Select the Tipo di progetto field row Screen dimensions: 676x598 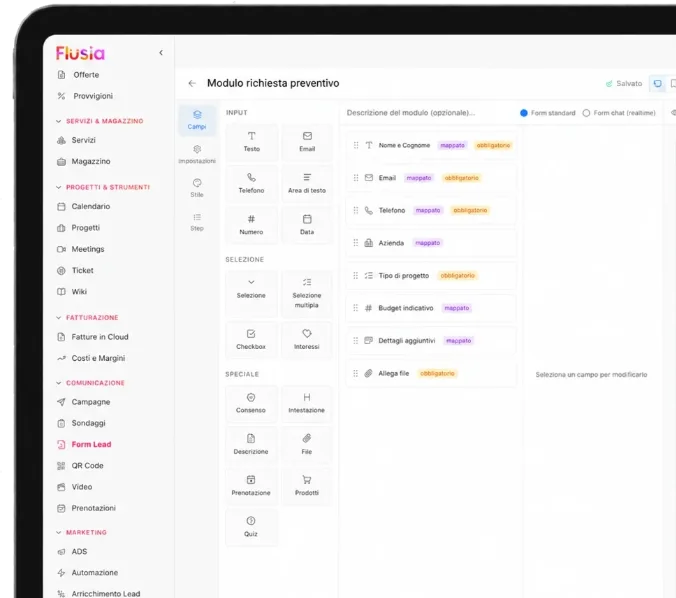pos(431,276)
